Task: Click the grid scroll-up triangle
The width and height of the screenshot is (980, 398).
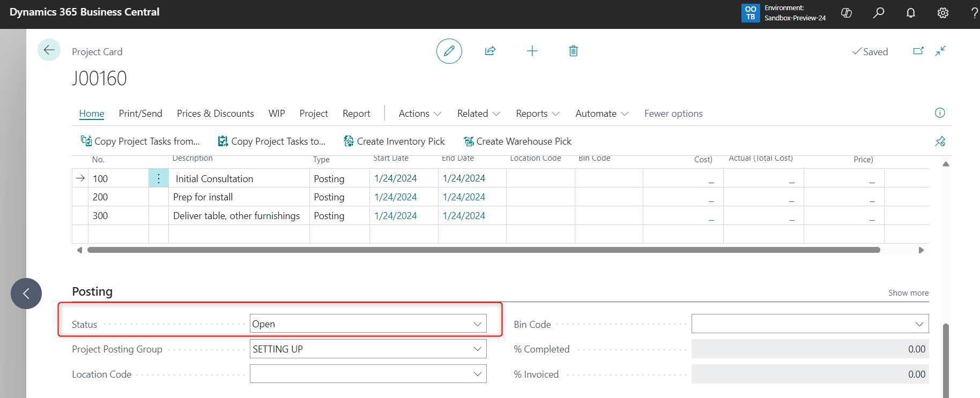Action: [946, 164]
